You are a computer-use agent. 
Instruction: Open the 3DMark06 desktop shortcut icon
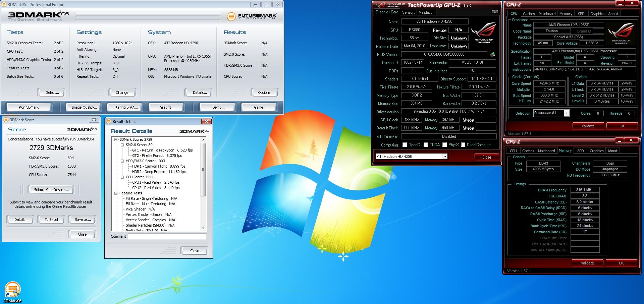(12, 290)
